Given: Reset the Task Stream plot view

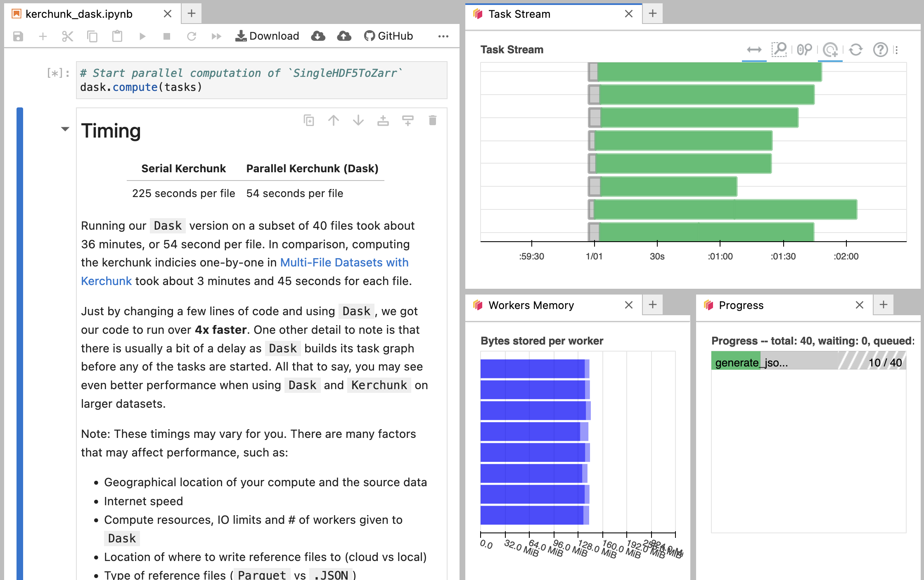Looking at the screenshot, I should pyautogui.click(x=856, y=50).
